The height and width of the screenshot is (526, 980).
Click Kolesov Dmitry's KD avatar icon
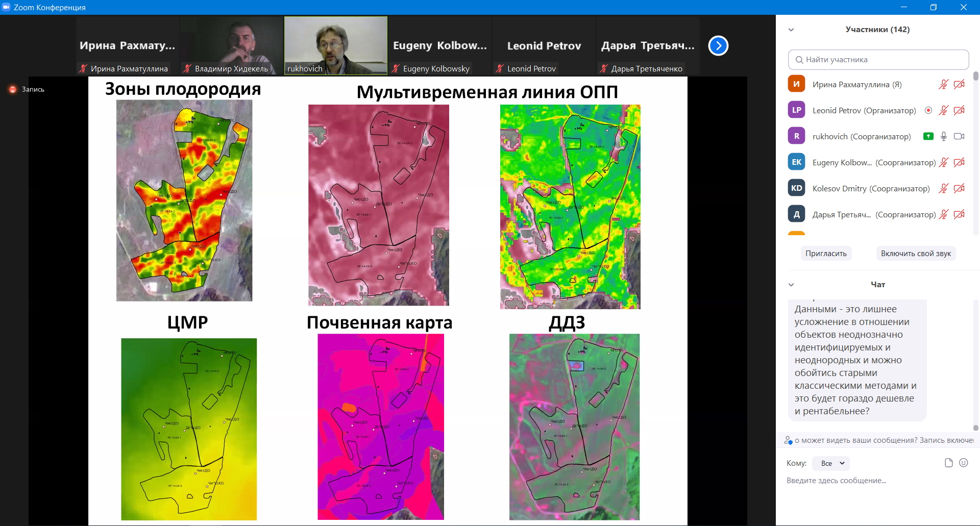point(796,188)
